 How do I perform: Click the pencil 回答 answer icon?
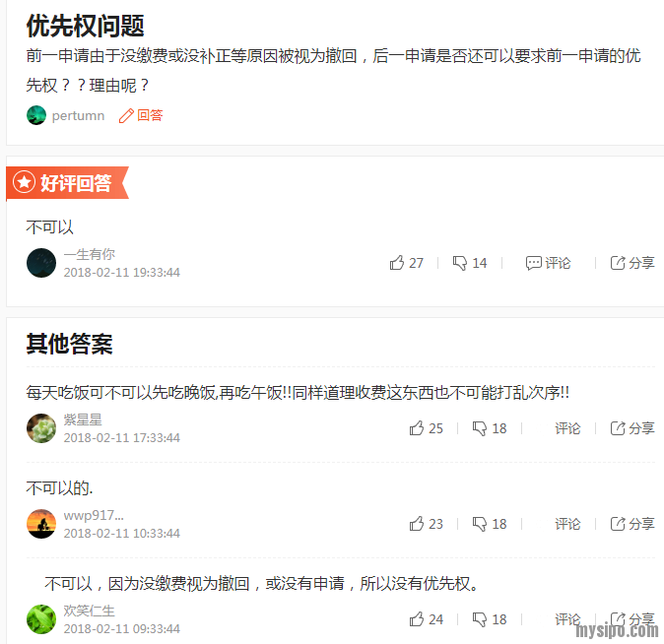[x=141, y=115]
